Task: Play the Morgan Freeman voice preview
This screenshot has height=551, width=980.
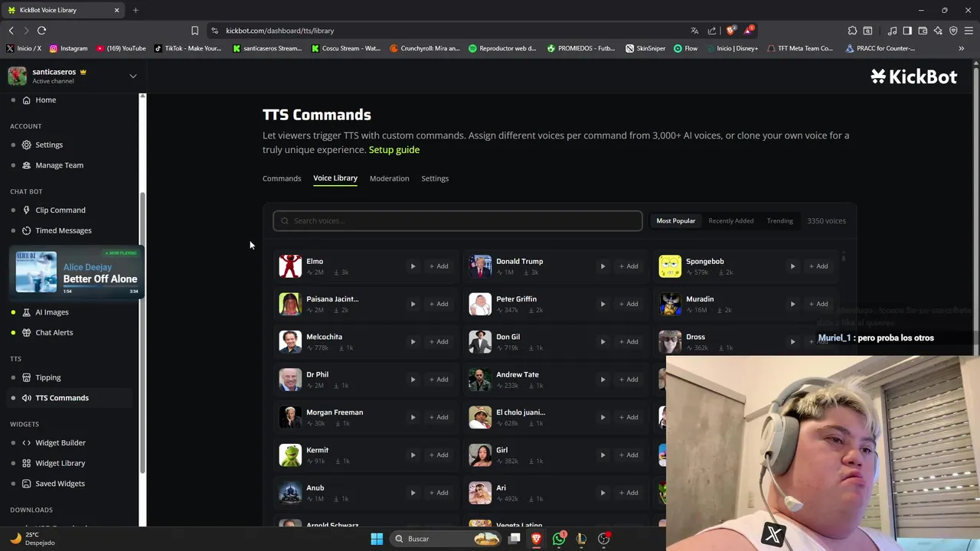Action: (413, 417)
